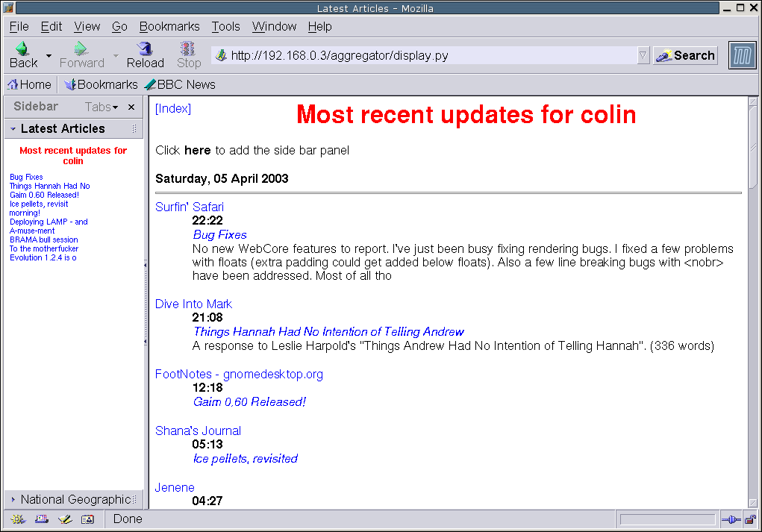The height and width of the screenshot is (532, 762).
Task: Click the Forward navigation arrow icon
Action: (81, 48)
